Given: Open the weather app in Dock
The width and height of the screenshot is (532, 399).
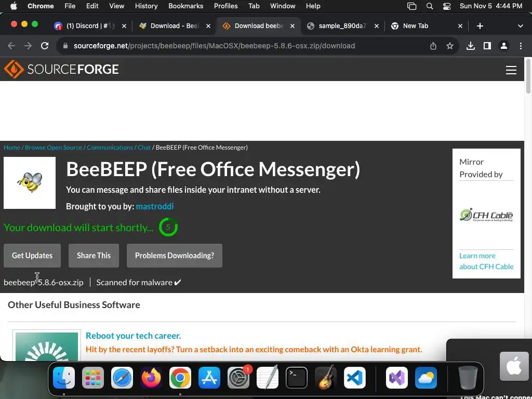Looking at the screenshot, I should (426, 378).
